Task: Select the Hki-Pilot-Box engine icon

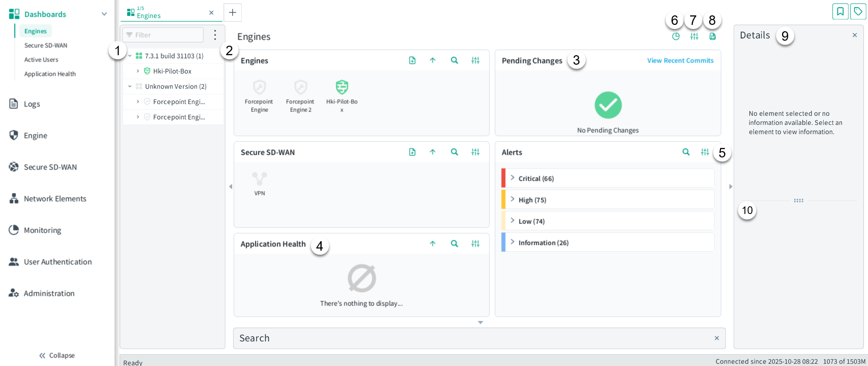Action: [342, 87]
